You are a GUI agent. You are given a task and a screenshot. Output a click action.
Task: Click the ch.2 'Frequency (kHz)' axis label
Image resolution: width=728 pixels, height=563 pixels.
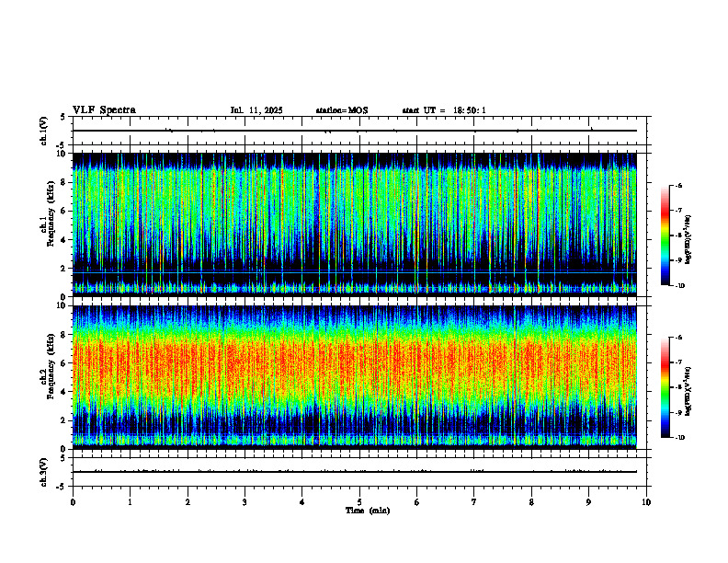51,366
